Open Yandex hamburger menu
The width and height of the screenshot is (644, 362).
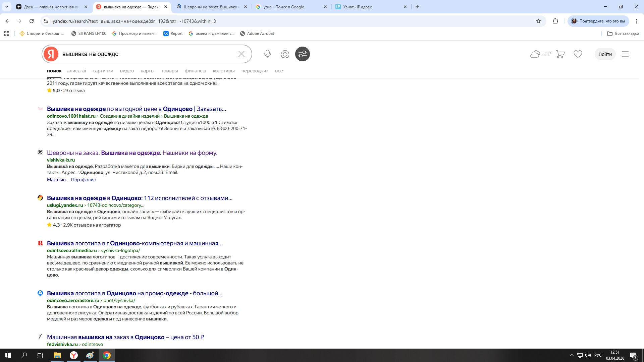click(625, 54)
